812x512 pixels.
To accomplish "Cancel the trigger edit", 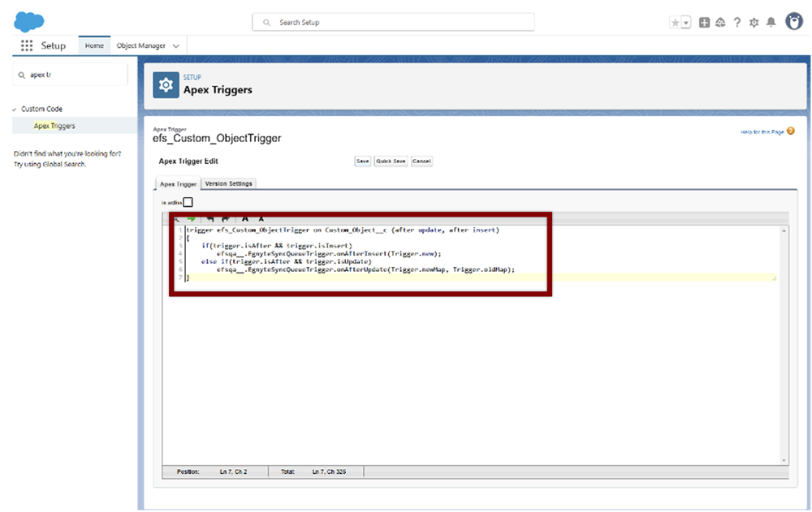I will [421, 161].
